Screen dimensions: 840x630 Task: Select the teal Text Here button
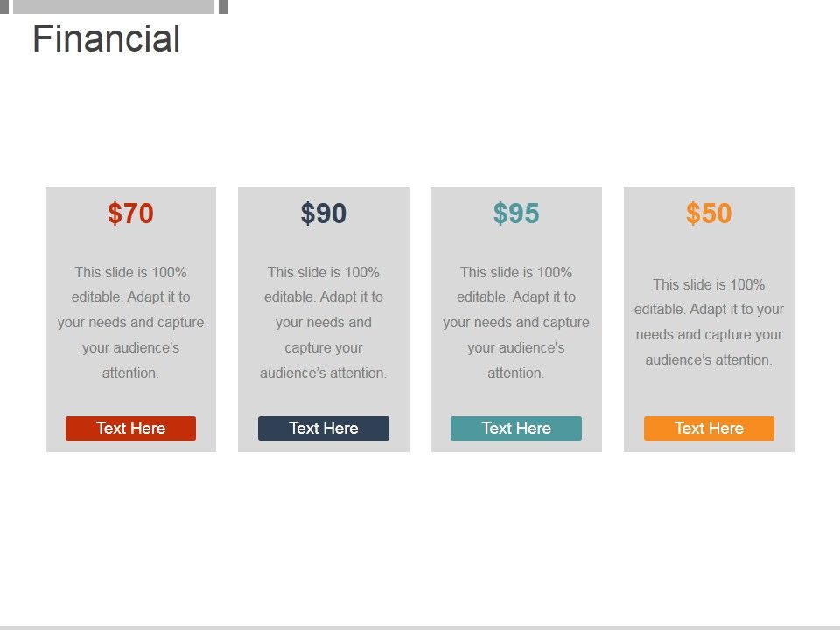(515, 429)
